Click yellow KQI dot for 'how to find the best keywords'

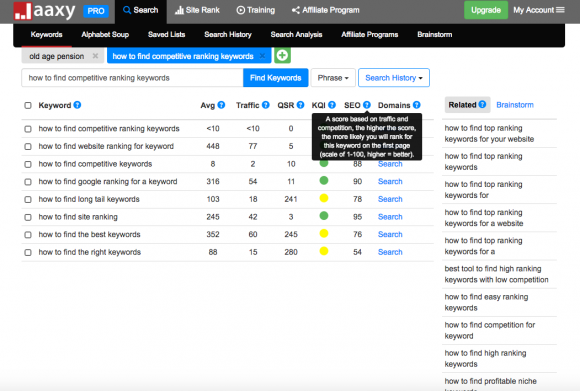324,233
